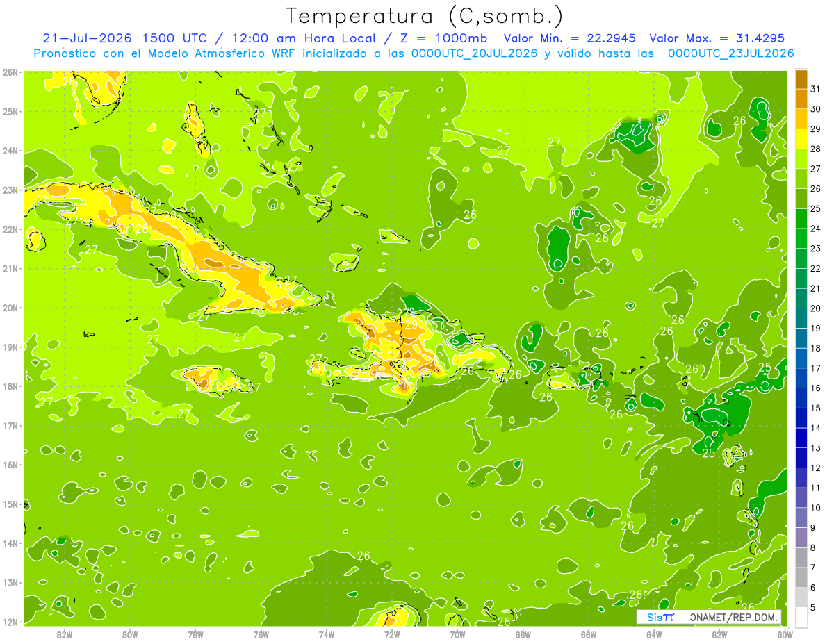The height and width of the screenshot is (644, 834).
Task: Click the '76W' longitude axis label
Action: (x=261, y=634)
